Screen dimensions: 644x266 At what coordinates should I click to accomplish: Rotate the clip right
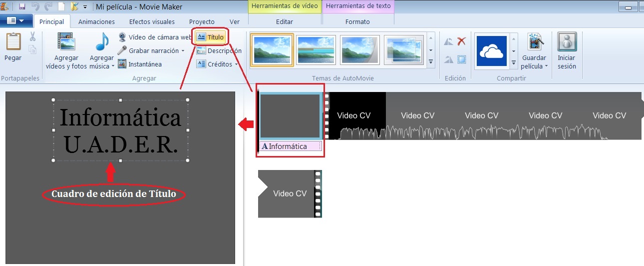448,59
